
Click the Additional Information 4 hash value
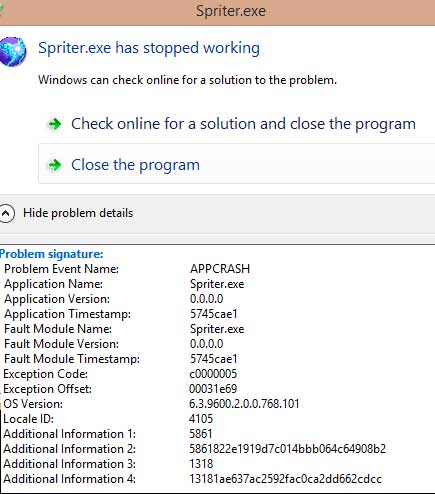tap(285, 479)
